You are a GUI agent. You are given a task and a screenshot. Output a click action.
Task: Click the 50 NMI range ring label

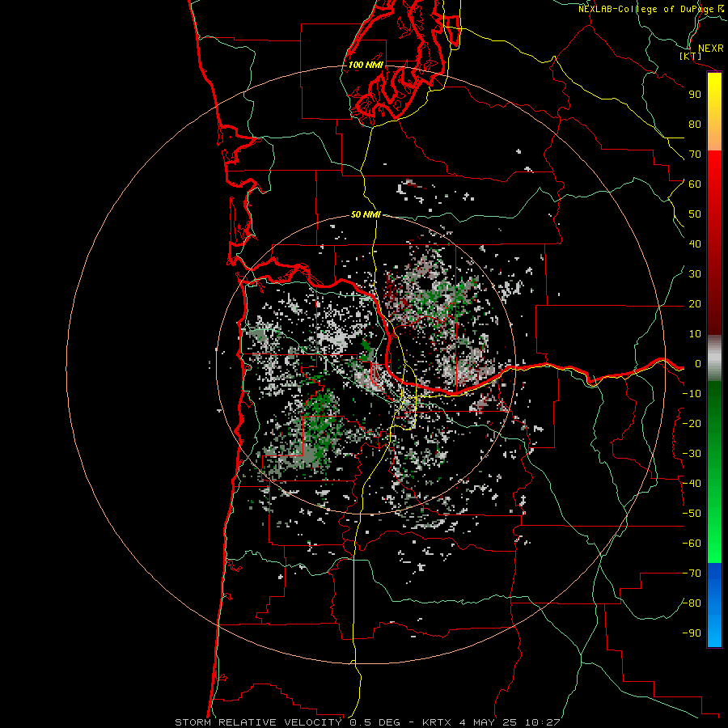point(366,214)
